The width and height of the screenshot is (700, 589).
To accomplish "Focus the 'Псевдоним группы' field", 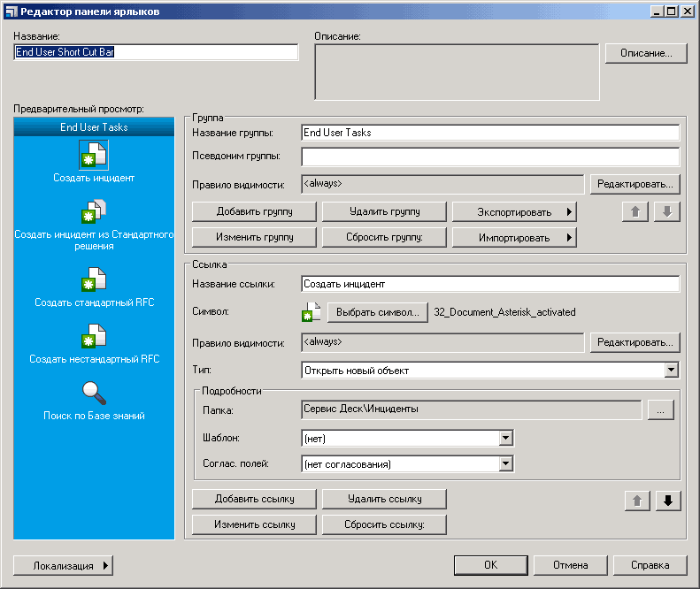I will [490, 157].
